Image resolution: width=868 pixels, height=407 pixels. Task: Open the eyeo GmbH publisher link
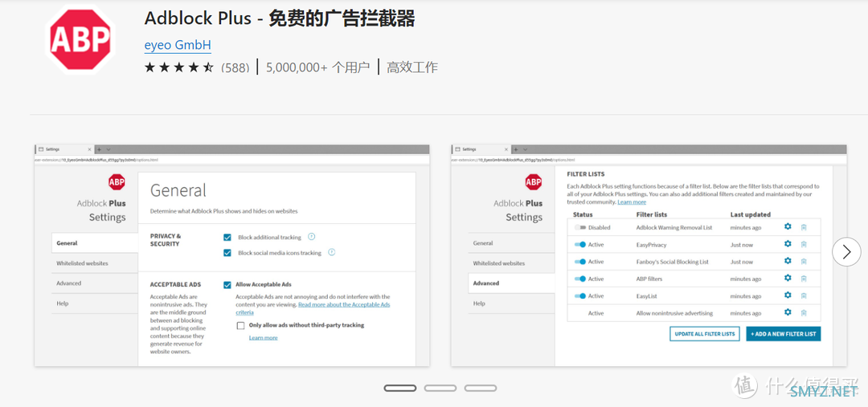pyautogui.click(x=178, y=45)
